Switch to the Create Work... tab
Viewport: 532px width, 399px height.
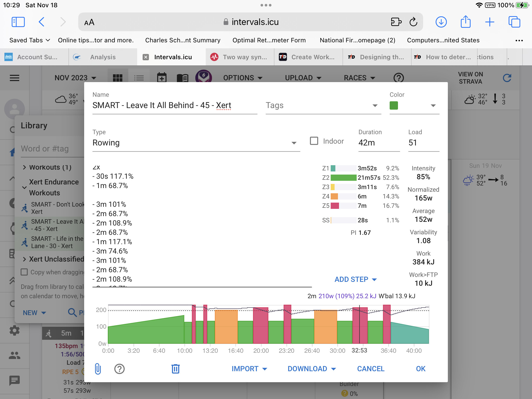(x=308, y=57)
